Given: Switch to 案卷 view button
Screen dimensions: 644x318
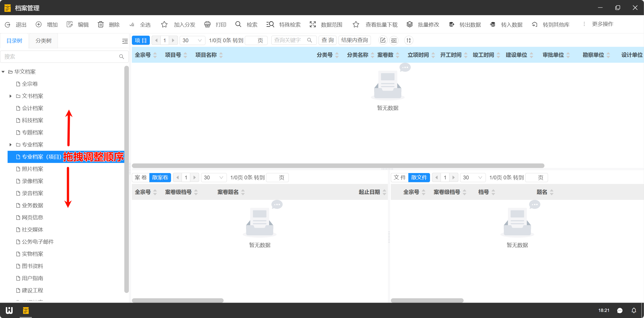Looking at the screenshot, I should [x=141, y=177].
